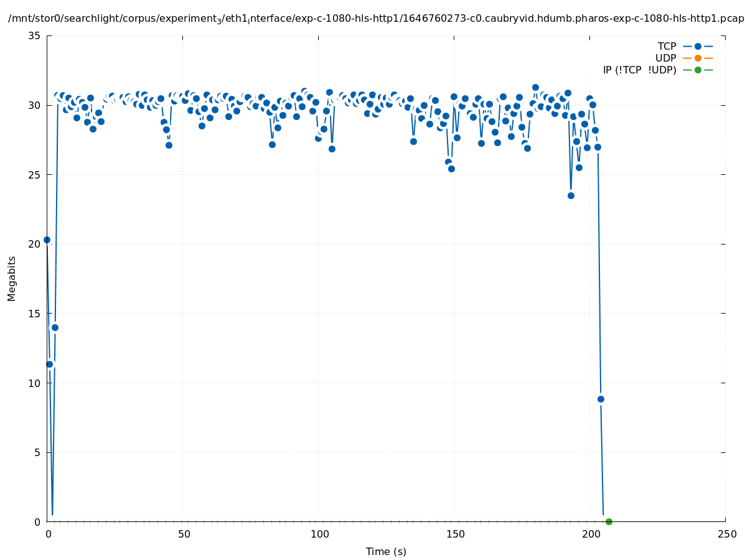The width and height of the screenshot is (745, 560).
Task: Click the TCP data point near 14 Megabits
Action: [x=55, y=327]
